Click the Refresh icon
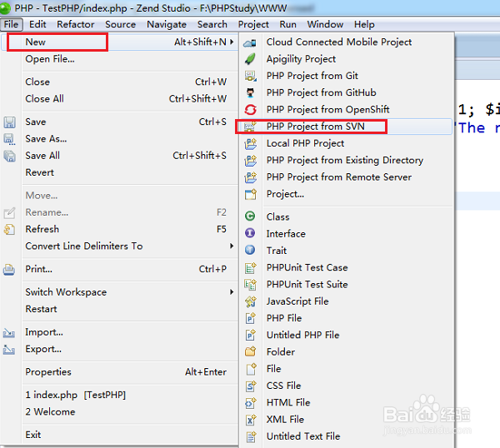This screenshot has width=500, height=448. (9, 230)
